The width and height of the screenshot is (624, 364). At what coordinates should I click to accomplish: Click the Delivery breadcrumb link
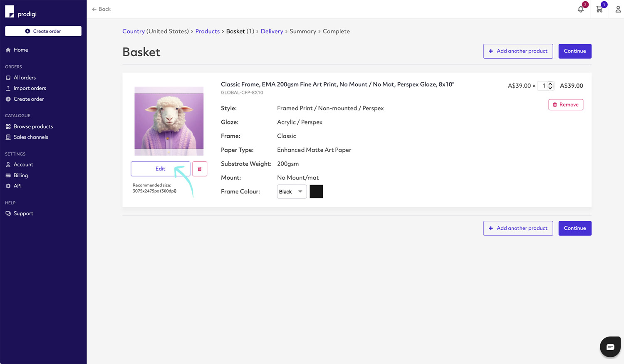[x=272, y=32]
